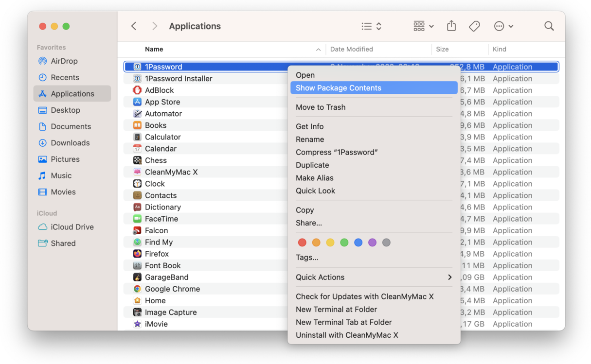Select the AdBlock app icon
591x364 pixels.
click(x=137, y=90)
